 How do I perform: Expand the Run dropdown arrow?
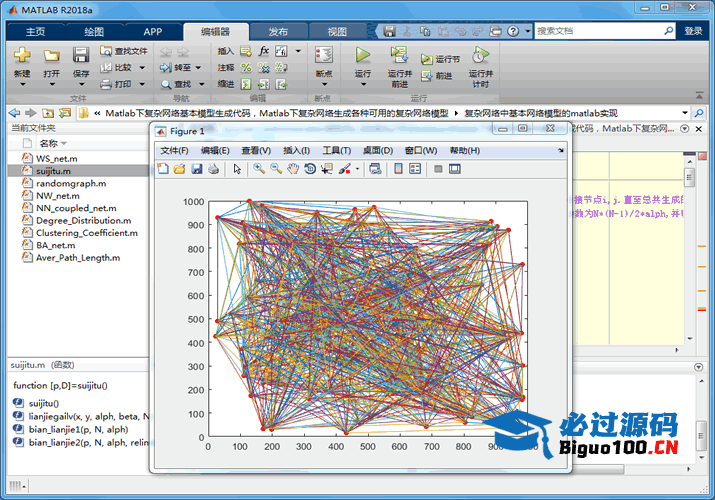(x=363, y=84)
